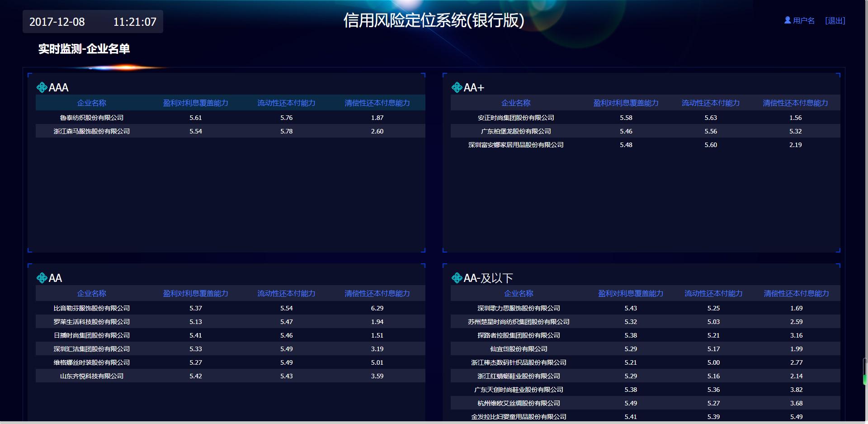Viewport: 868px width, 424px height.
Task: Click AA+ table's 企业名称 header
Action: (516, 103)
